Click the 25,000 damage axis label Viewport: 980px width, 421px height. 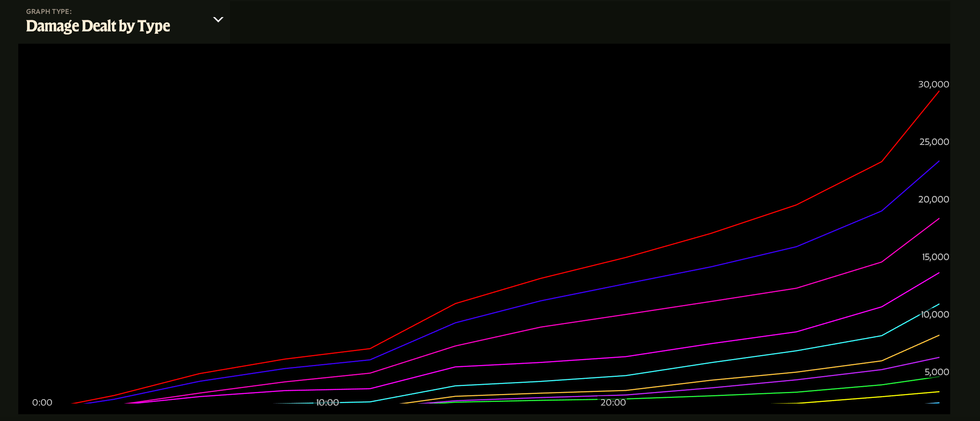point(934,142)
